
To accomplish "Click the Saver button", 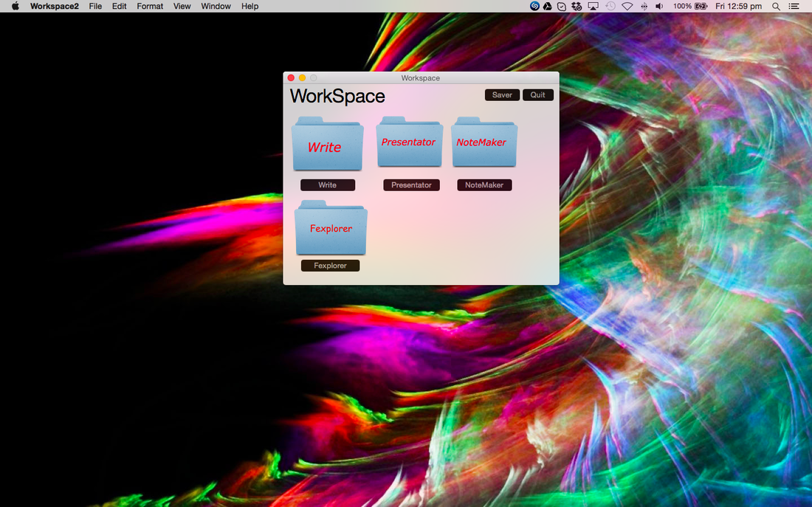I will click(502, 94).
